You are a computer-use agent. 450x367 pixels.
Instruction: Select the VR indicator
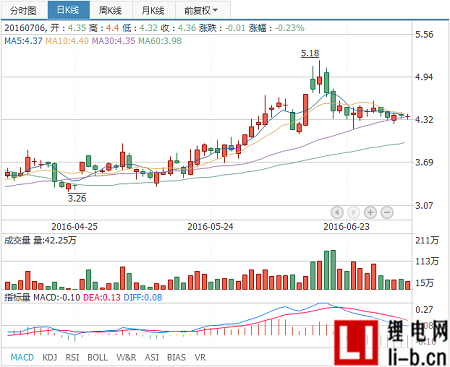(200, 357)
